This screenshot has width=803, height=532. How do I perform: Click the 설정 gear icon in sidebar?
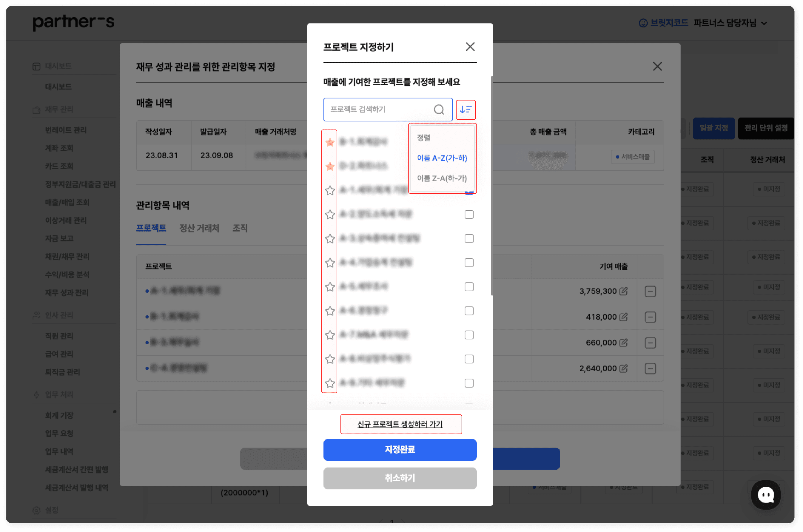[36, 510]
